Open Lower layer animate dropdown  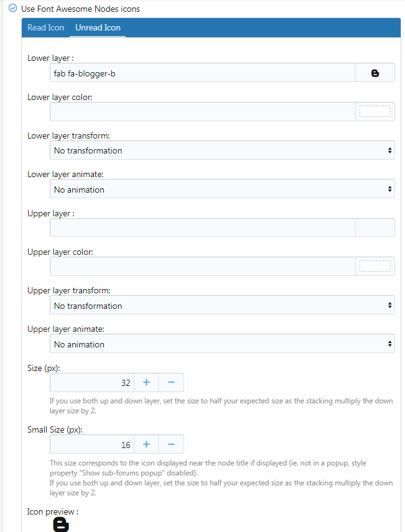pos(222,190)
